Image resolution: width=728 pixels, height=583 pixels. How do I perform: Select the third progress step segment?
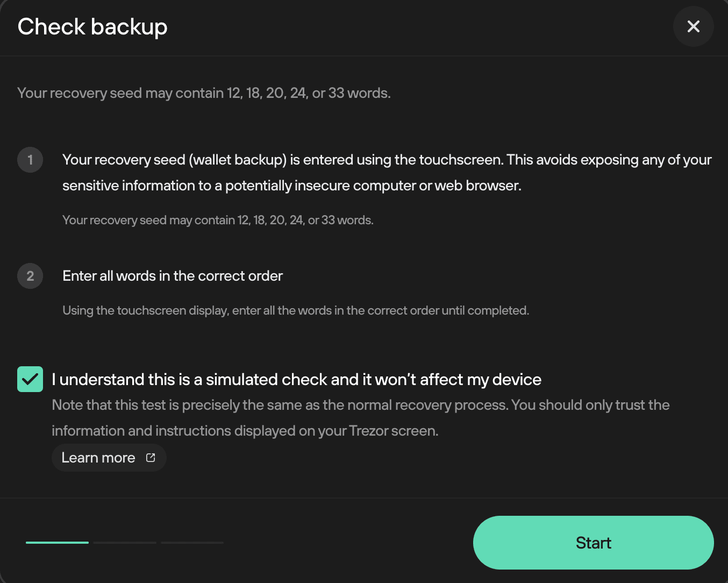click(192, 543)
